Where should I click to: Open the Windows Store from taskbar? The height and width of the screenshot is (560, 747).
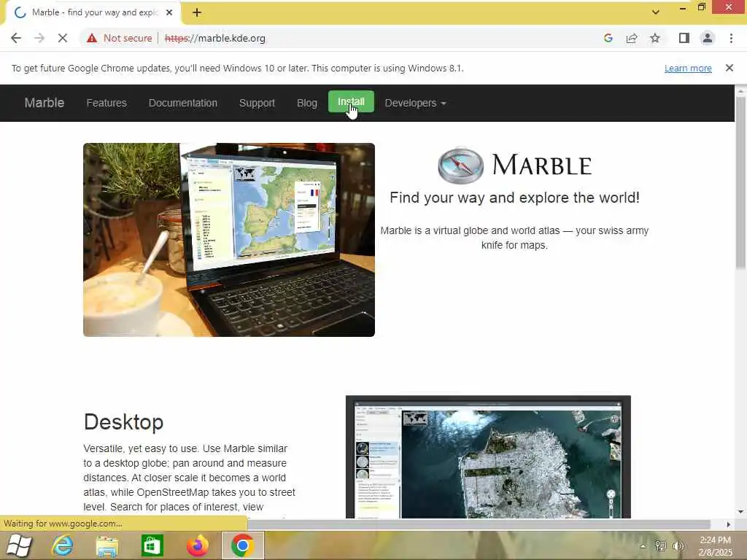coord(152,545)
